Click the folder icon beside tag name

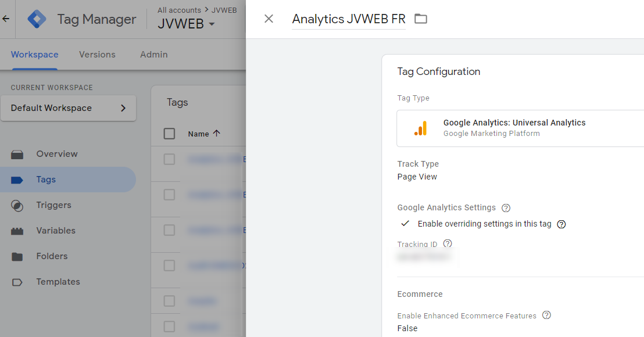[x=421, y=19]
